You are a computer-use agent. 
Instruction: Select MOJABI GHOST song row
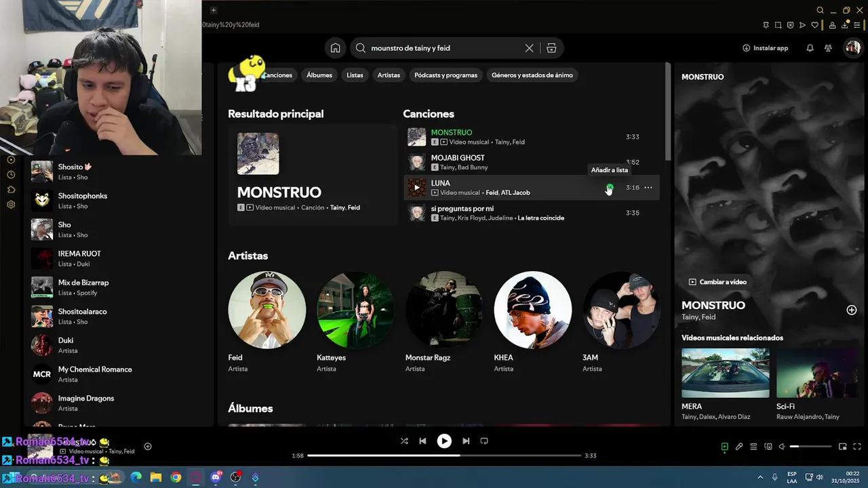tap(532, 162)
